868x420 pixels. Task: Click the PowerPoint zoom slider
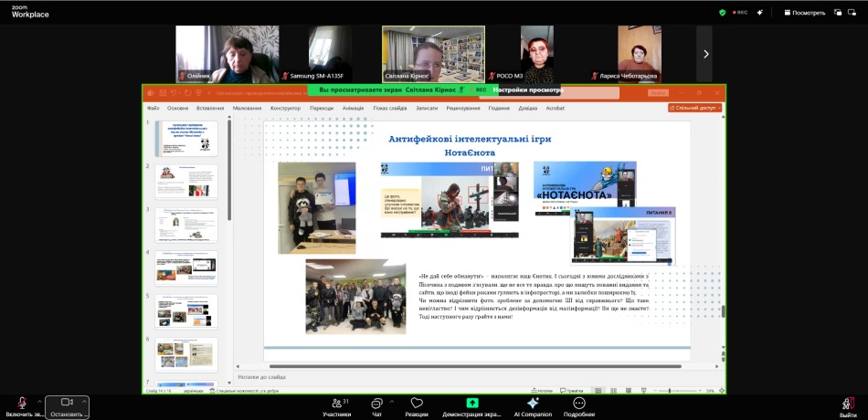[670, 391]
